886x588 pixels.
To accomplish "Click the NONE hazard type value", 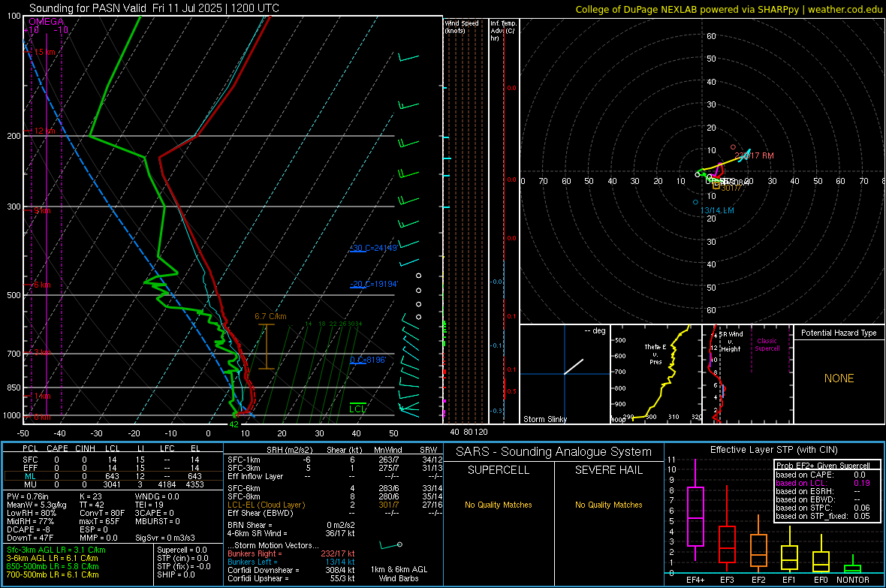I will [x=839, y=378].
